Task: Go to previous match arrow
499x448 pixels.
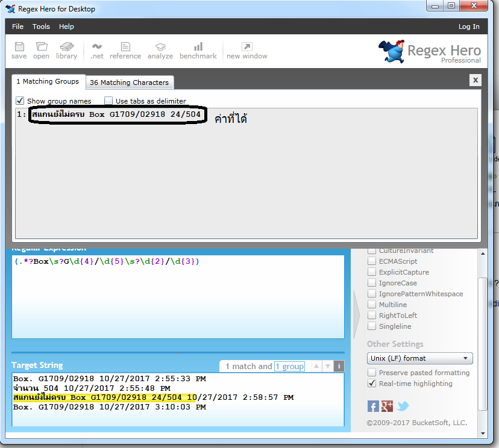Action: point(316,366)
